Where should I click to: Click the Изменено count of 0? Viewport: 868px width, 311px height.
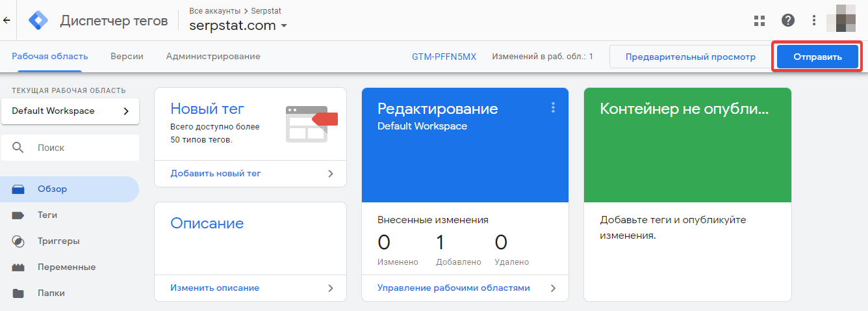click(384, 243)
